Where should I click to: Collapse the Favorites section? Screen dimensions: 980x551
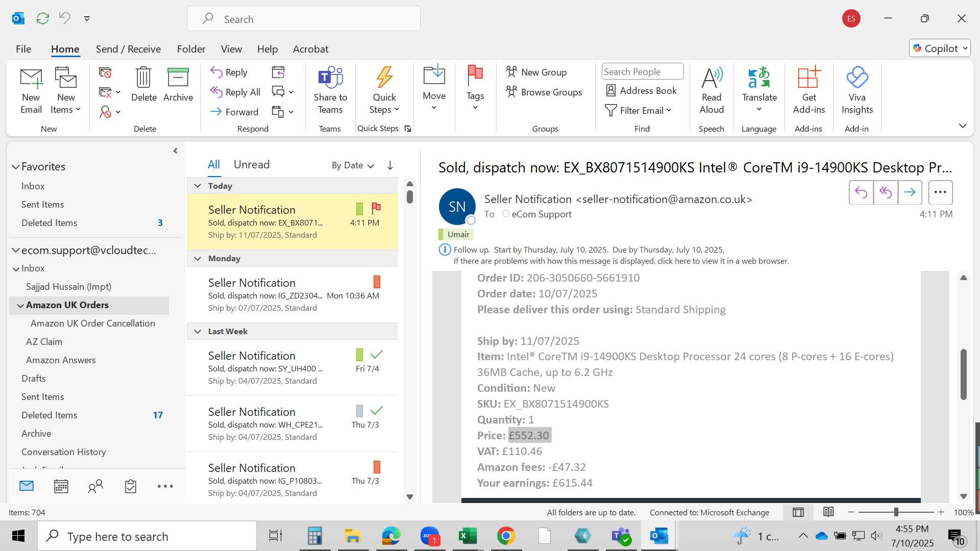(16, 167)
